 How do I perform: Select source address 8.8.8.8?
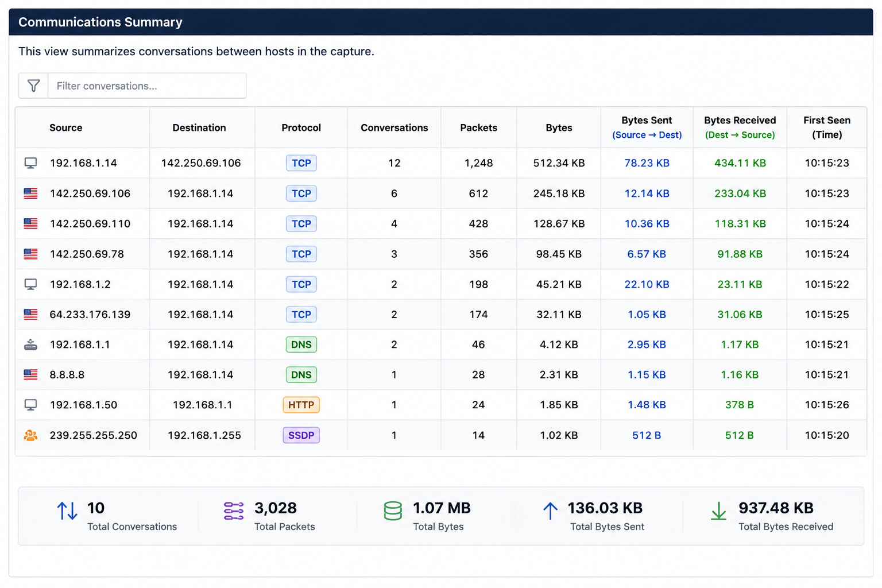(67, 374)
